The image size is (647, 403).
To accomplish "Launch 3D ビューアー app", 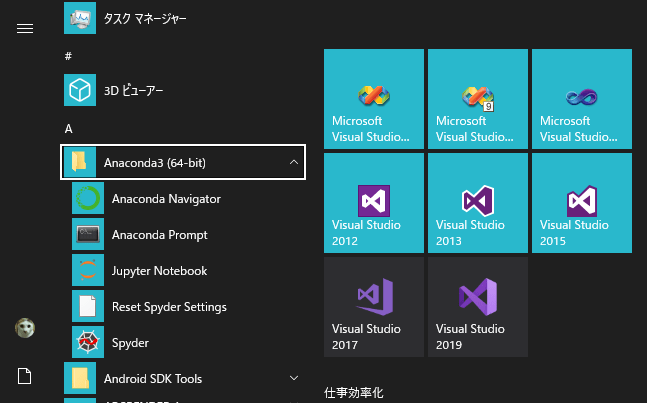I will (x=184, y=90).
